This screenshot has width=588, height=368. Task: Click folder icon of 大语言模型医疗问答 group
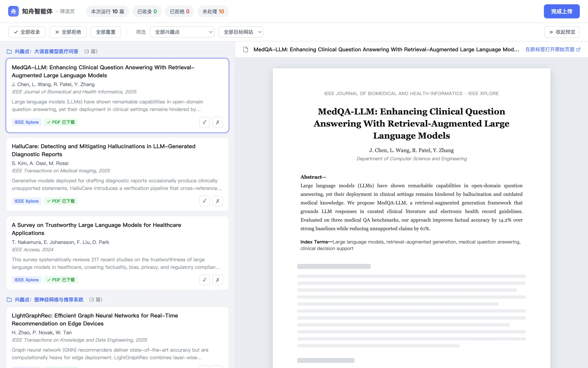(x=9, y=51)
